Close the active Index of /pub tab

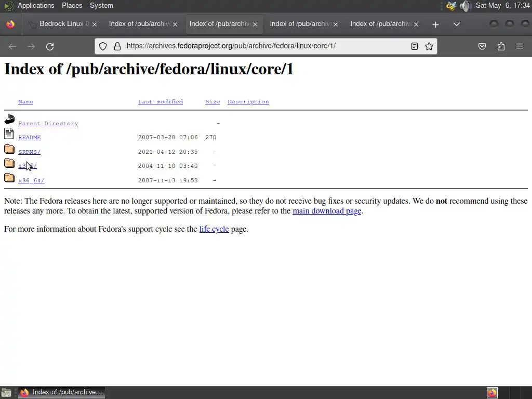pyautogui.click(x=255, y=24)
